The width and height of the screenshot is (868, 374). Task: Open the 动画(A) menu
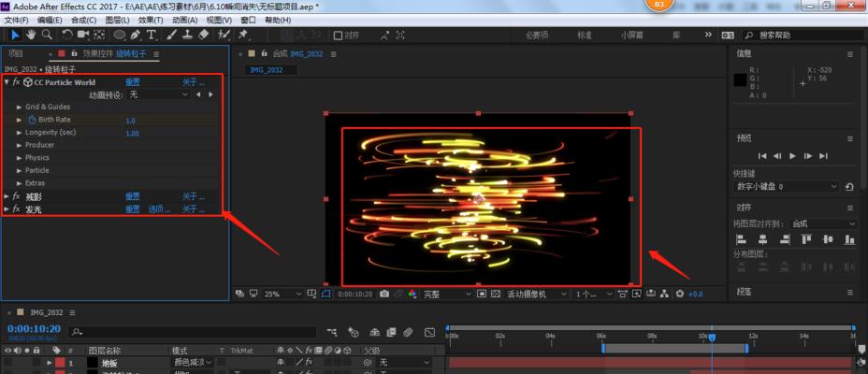click(x=185, y=20)
